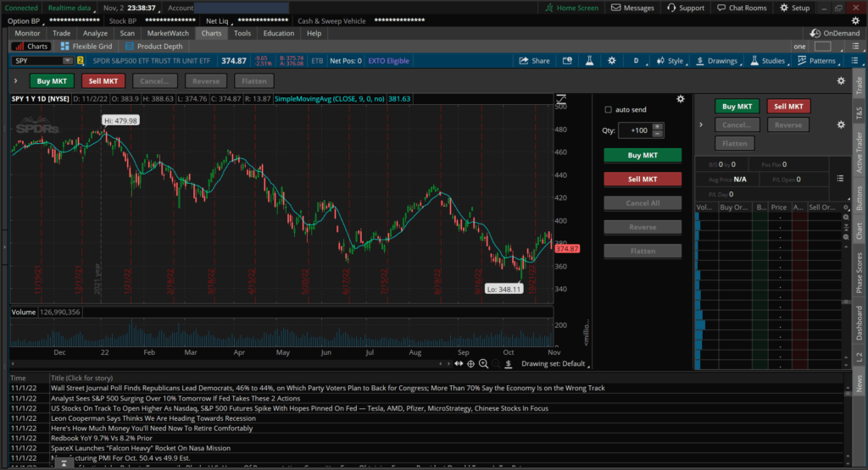This screenshot has height=470, width=868.
Task: Open chart settings gear in blue toolbar
Action: (612, 61)
